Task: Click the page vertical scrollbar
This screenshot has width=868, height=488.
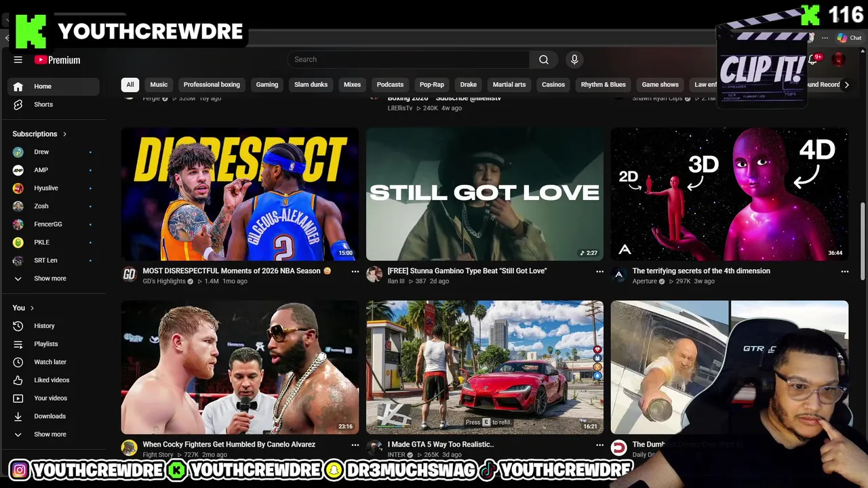Action: pos(863,241)
